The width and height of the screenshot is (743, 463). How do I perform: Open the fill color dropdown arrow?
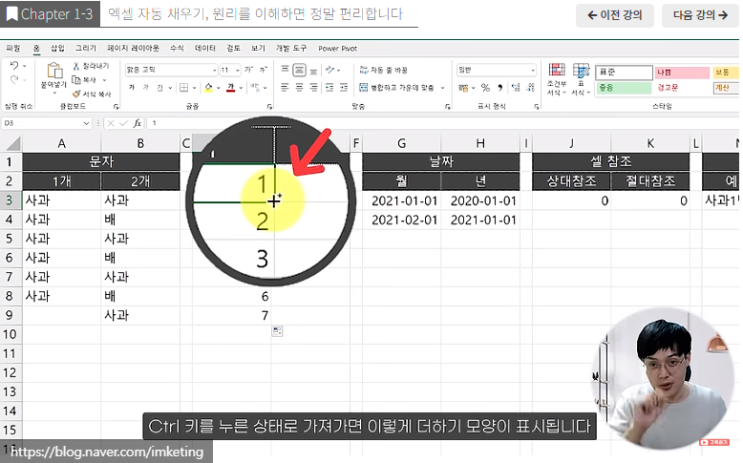(x=218, y=88)
